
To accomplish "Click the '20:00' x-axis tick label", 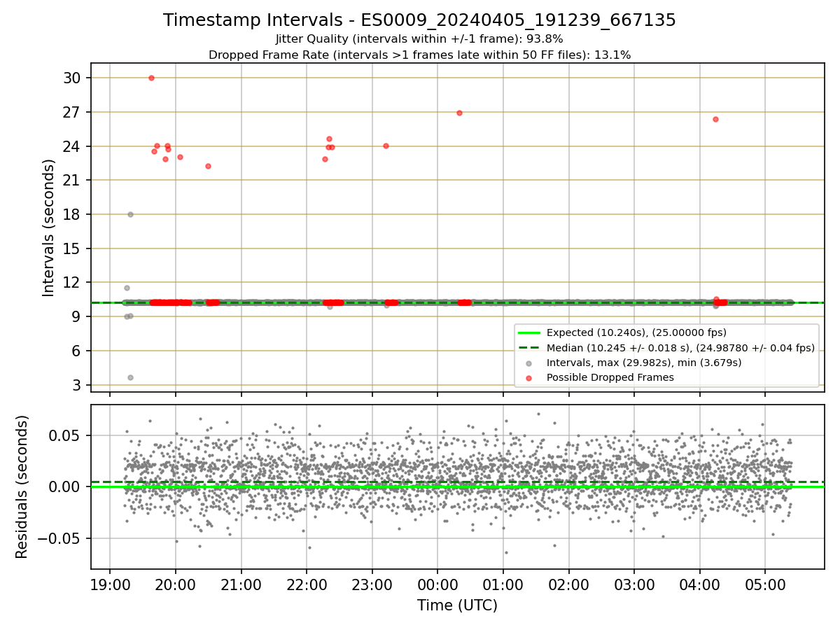I will (x=175, y=584).
